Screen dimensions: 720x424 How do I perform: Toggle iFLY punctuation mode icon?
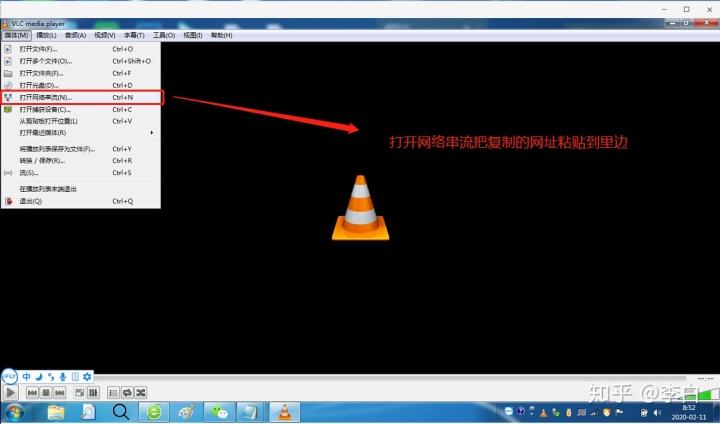coord(51,377)
